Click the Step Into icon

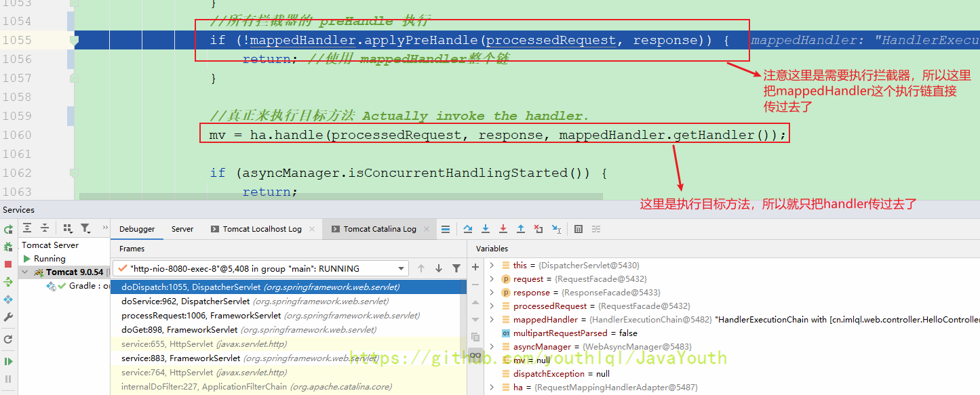click(x=486, y=229)
